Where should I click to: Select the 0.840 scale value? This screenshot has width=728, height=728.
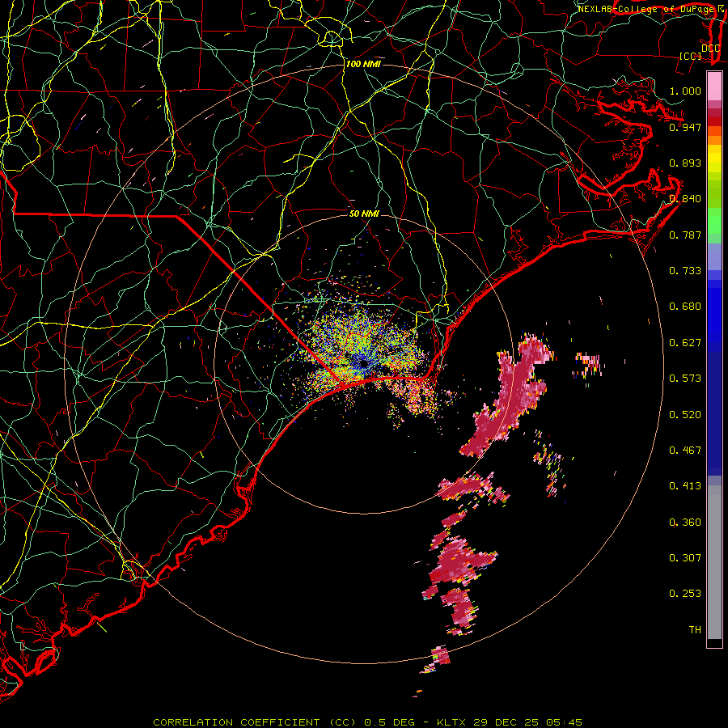click(x=685, y=199)
